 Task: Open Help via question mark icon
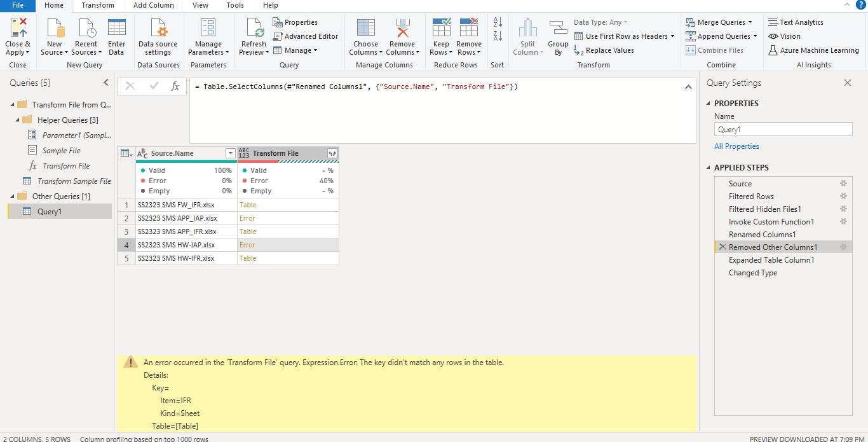pos(860,5)
